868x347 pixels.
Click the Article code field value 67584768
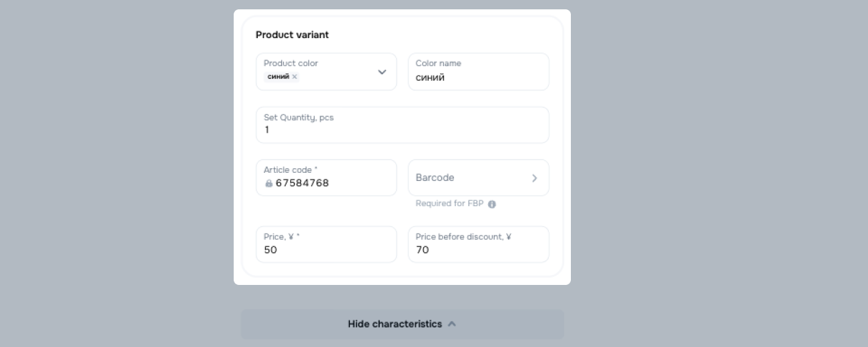[x=302, y=184]
